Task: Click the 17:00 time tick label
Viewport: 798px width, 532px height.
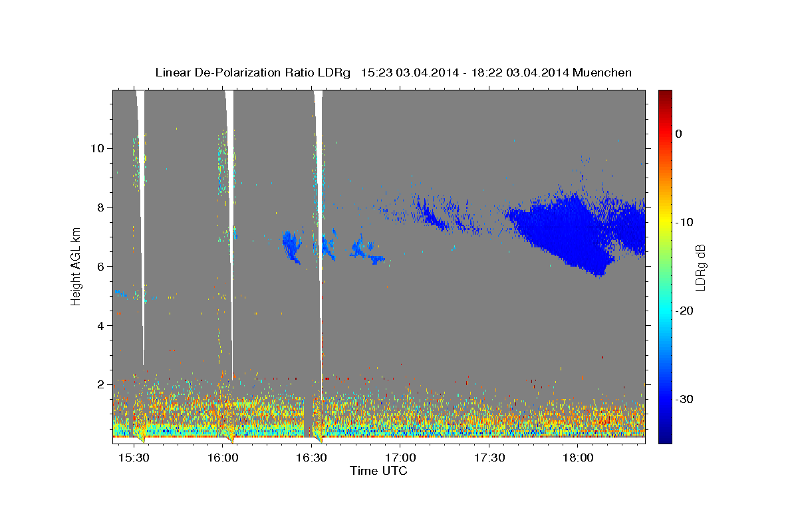Action: (401, 458)
